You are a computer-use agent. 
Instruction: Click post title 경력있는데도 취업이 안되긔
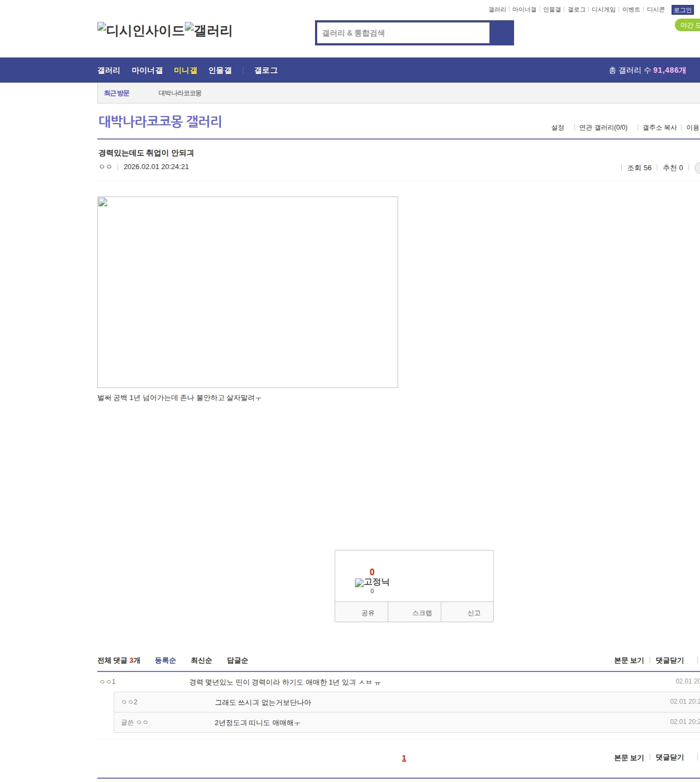[x=146, y=153]
